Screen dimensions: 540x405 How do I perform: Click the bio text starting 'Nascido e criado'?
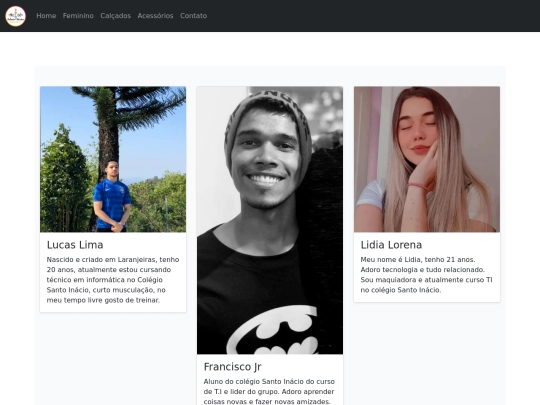(x=113, y=280)
